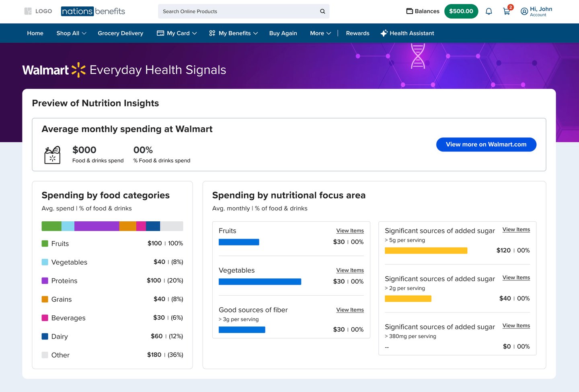Click dark blue Dairy legend swatch
579x392 pixels.
point(45,336)
